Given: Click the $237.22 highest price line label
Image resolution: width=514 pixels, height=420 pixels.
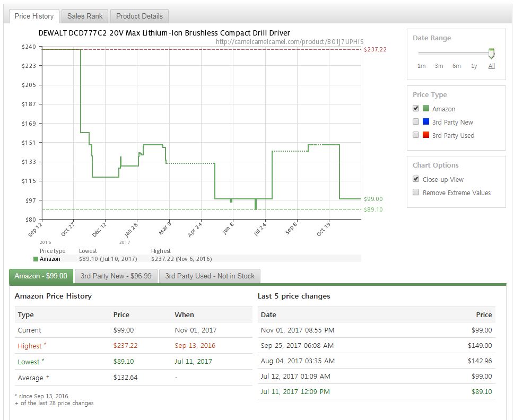Looking at the screenshot, I should 375,49.
